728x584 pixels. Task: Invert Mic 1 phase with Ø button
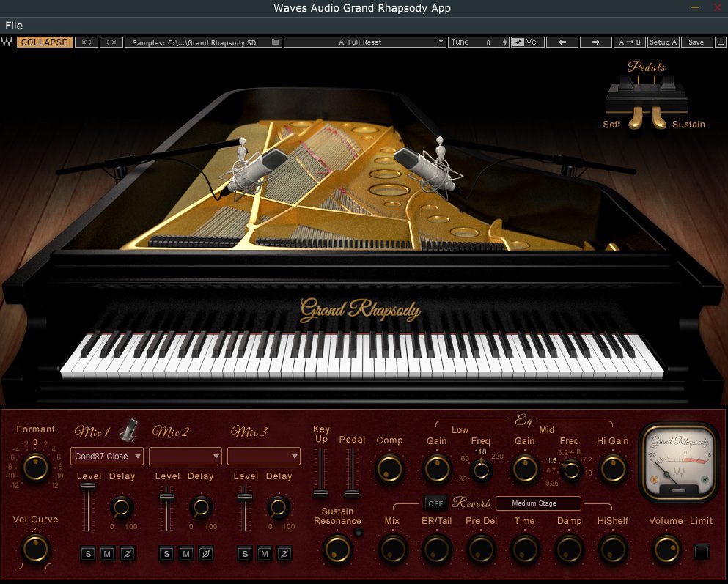point(128,553)
